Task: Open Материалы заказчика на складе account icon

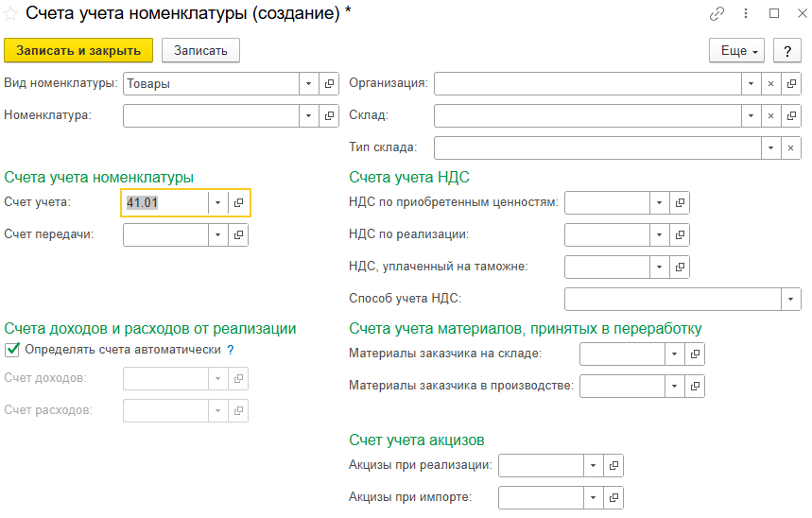Action: (x=695, y=354)
